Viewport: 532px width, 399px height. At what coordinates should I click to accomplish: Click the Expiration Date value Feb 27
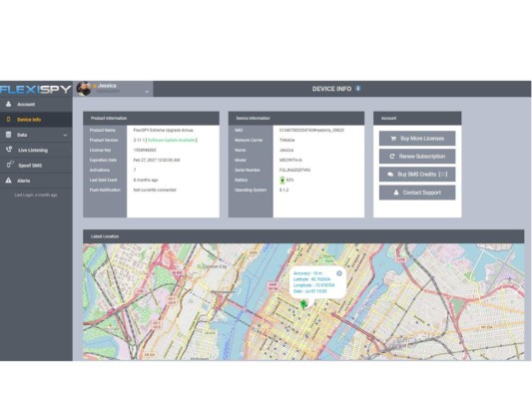[157, 160]
